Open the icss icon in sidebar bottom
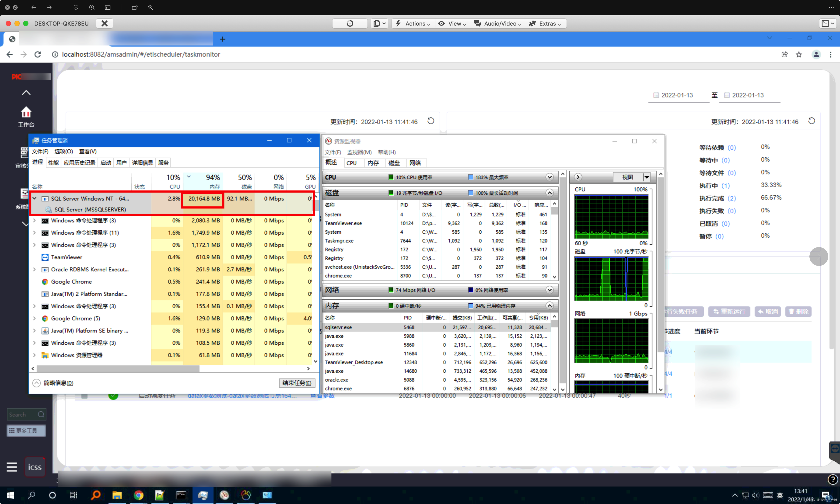The width and height of the screenshot is (840, 504). click(35, 467)
